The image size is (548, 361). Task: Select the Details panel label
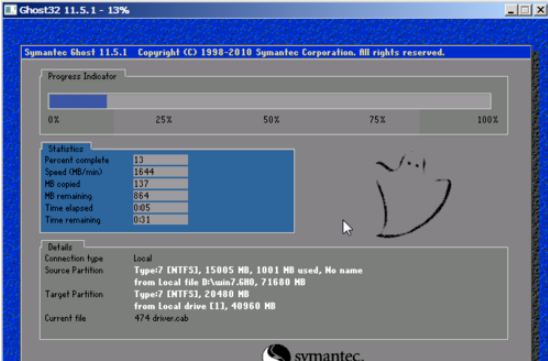(x=60, y=247)
